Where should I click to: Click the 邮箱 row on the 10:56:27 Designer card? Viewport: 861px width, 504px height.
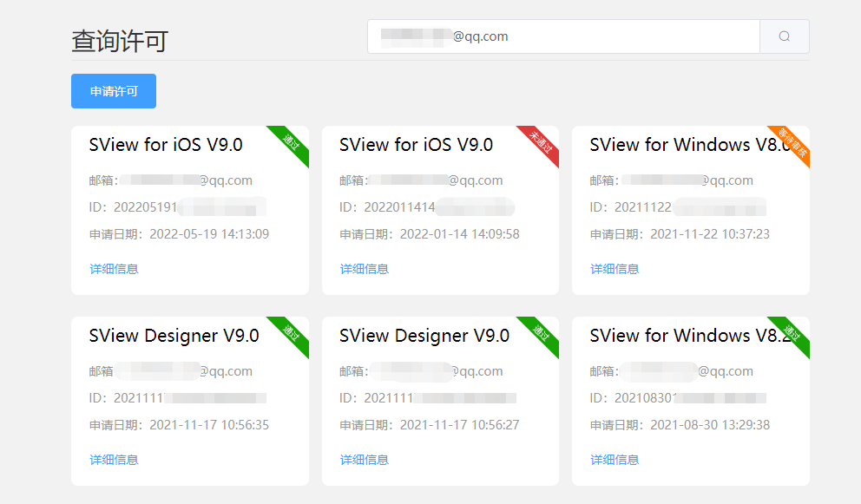click(421, 371)
